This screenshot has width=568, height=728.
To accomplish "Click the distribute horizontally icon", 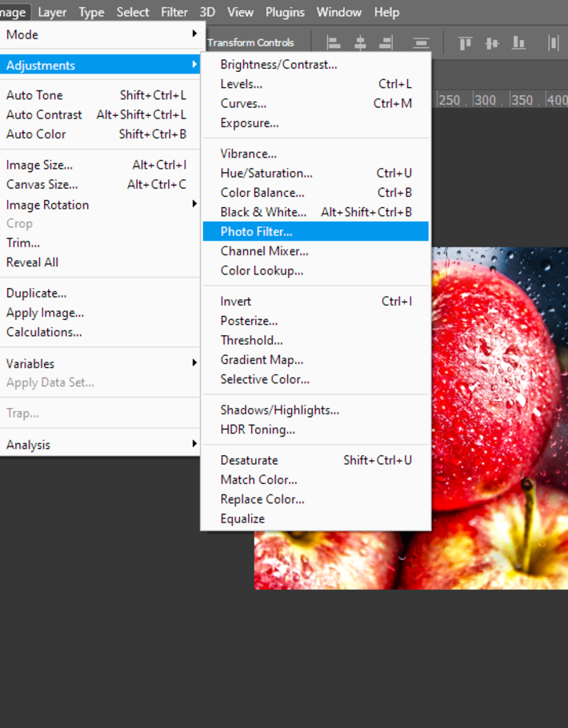I will point(554,43).
